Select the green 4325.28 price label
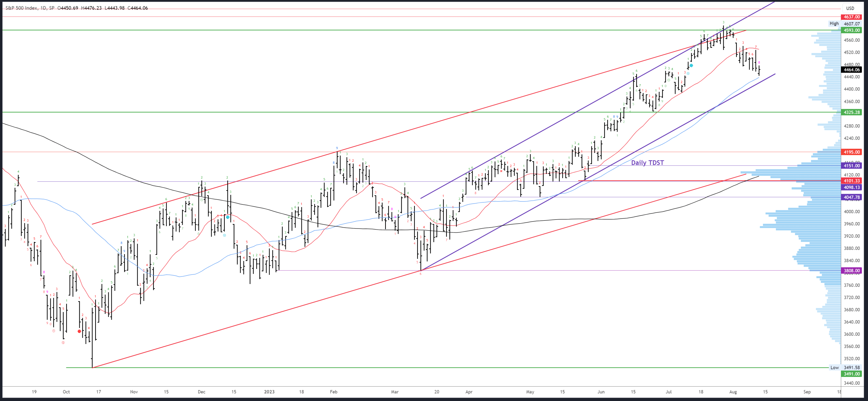The height and width of the screenshot is (401, 868). coord(851,112)
